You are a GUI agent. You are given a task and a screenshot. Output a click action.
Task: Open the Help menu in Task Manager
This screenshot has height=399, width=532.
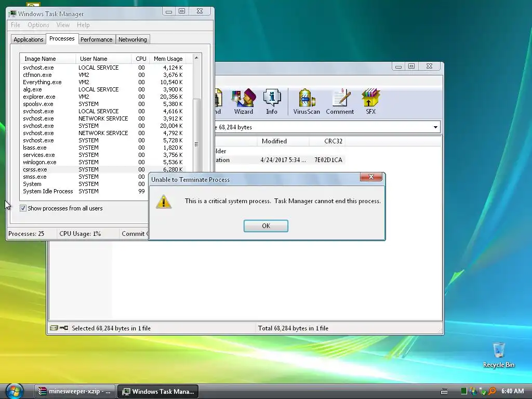pos(83,25)
